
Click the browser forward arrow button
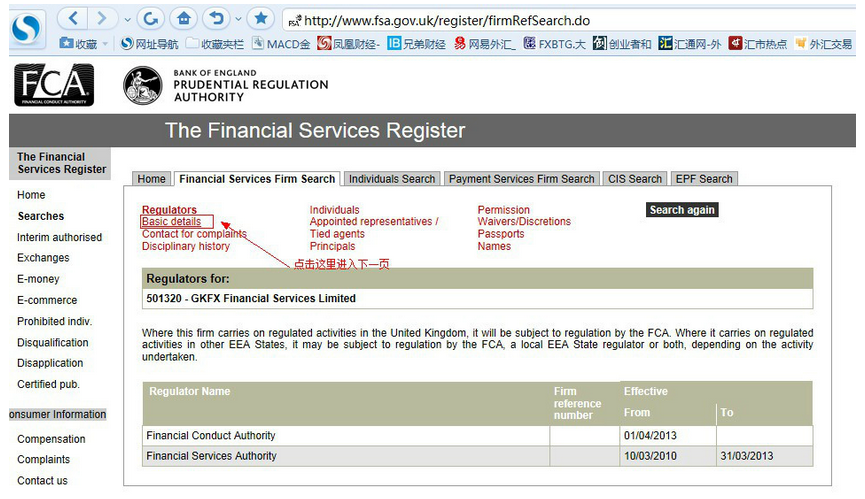click(103, 18)
